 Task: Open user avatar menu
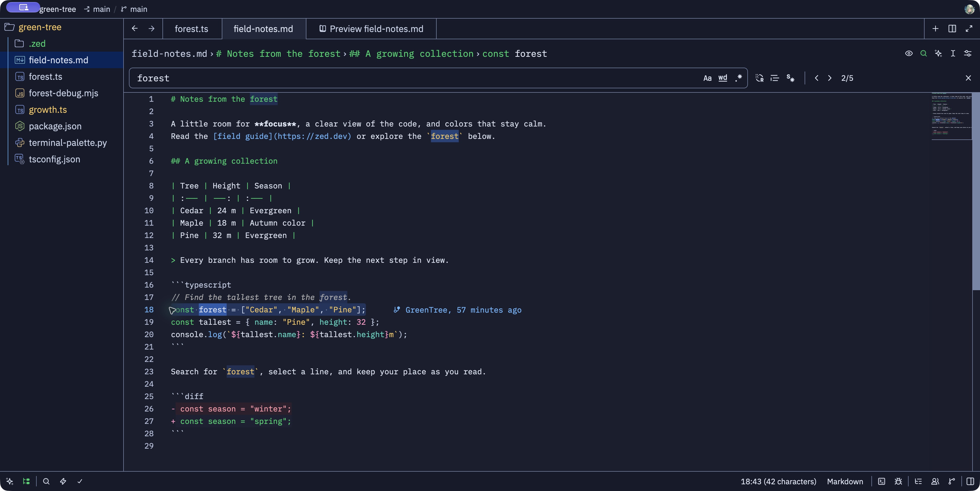tap(969, 9)
